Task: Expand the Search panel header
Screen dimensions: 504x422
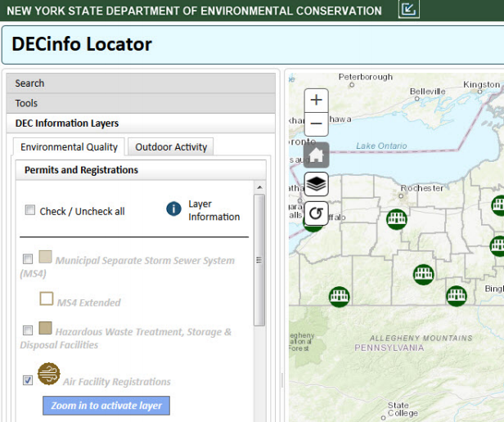Action: click(141, 83)
